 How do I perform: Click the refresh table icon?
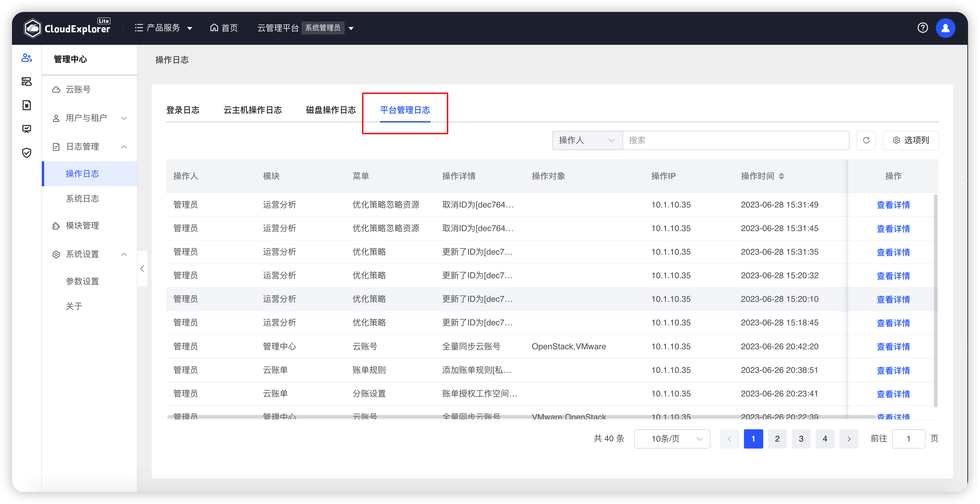[x=866, y=140]
